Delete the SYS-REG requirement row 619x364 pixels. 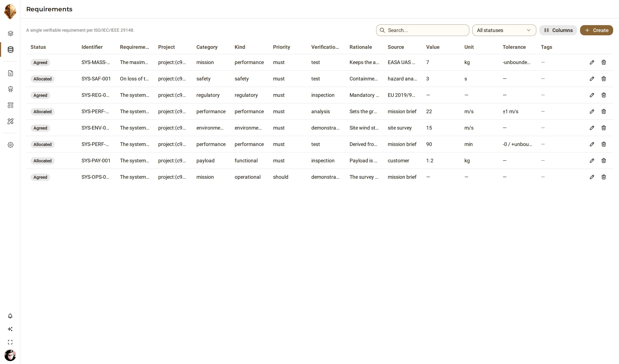tap(604, 95)
